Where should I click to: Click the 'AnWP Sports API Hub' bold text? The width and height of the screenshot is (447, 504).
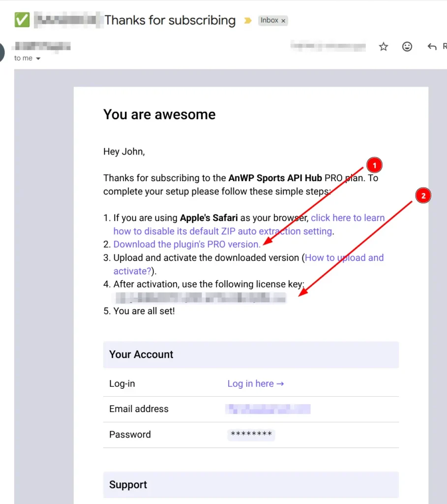coord(275,178)
